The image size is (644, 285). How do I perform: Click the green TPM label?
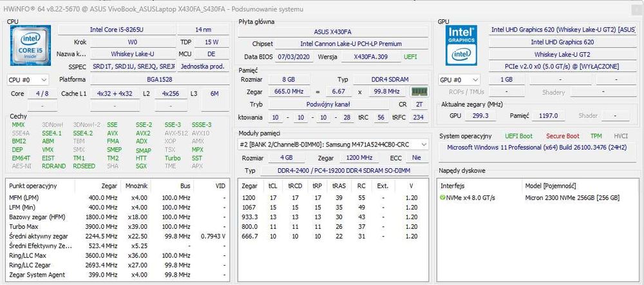pos(596,136)
